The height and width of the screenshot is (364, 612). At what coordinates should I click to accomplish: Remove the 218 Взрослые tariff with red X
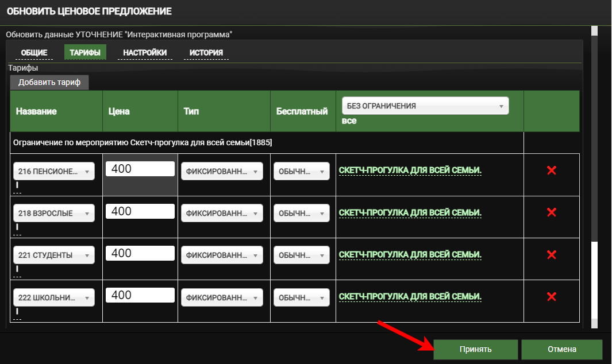pyautogui.click(x=551, y=212)
